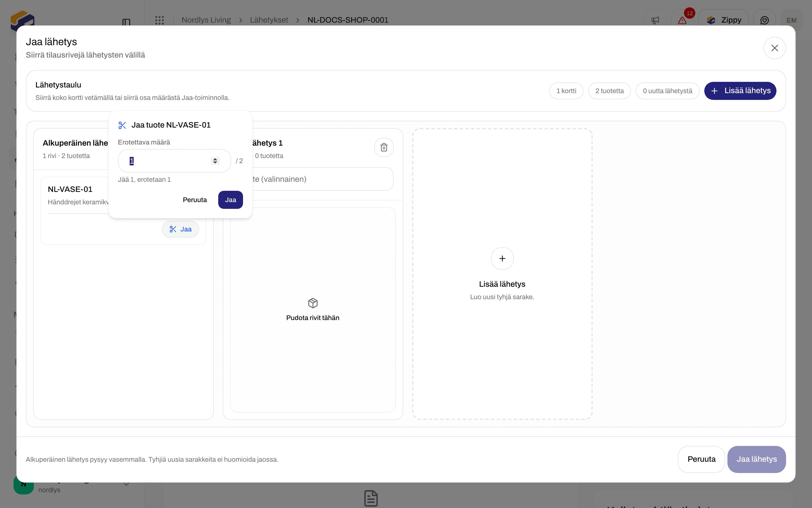
Task: Click the document icon behind the dialog
Action: 371,498
